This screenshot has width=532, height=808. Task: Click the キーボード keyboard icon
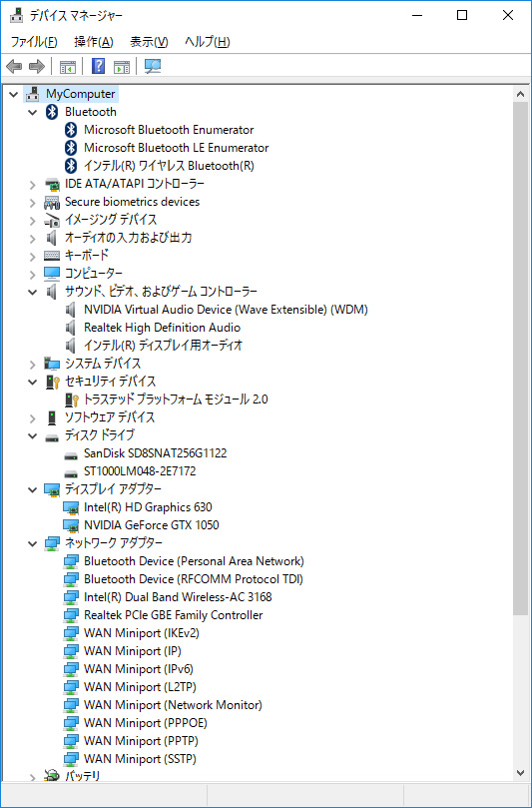52,256
